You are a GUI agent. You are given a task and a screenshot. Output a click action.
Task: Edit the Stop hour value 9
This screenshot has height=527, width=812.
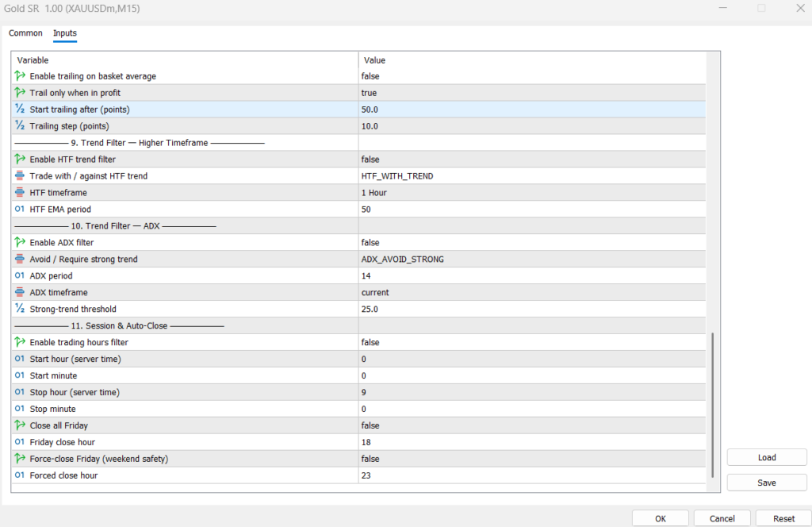click(x=532, y=392)
